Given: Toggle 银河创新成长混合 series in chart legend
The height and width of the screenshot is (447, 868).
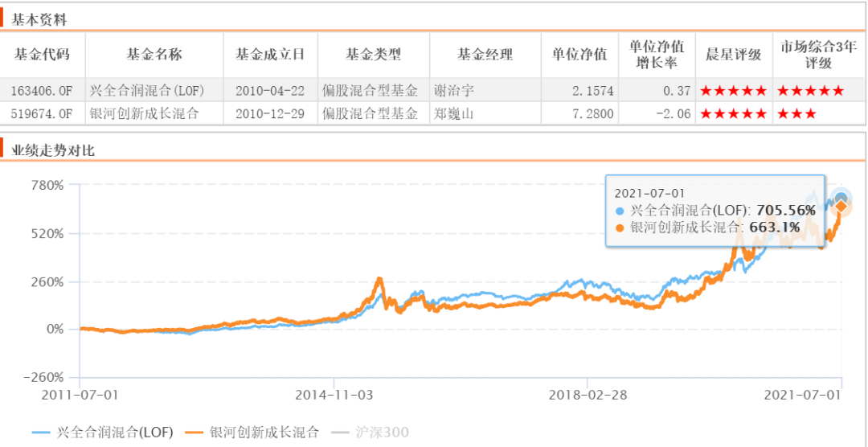Looking at the screenshot, I should pos(252,432).
